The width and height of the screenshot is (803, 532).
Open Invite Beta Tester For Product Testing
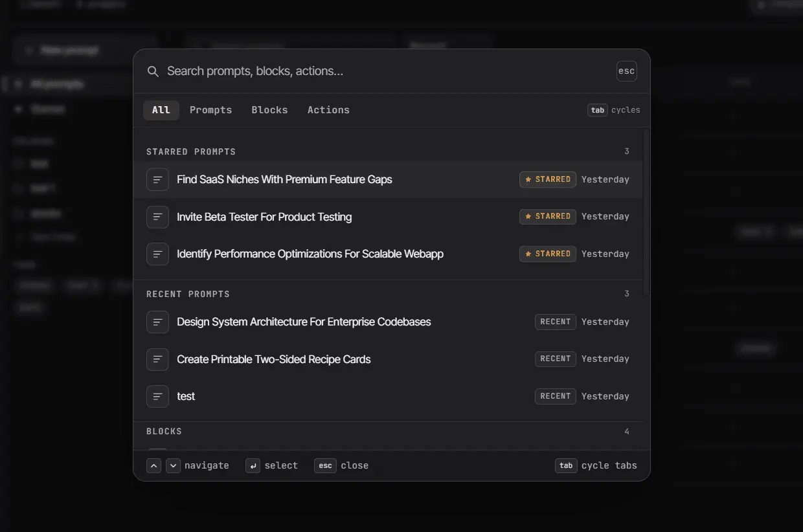[388, 217]
